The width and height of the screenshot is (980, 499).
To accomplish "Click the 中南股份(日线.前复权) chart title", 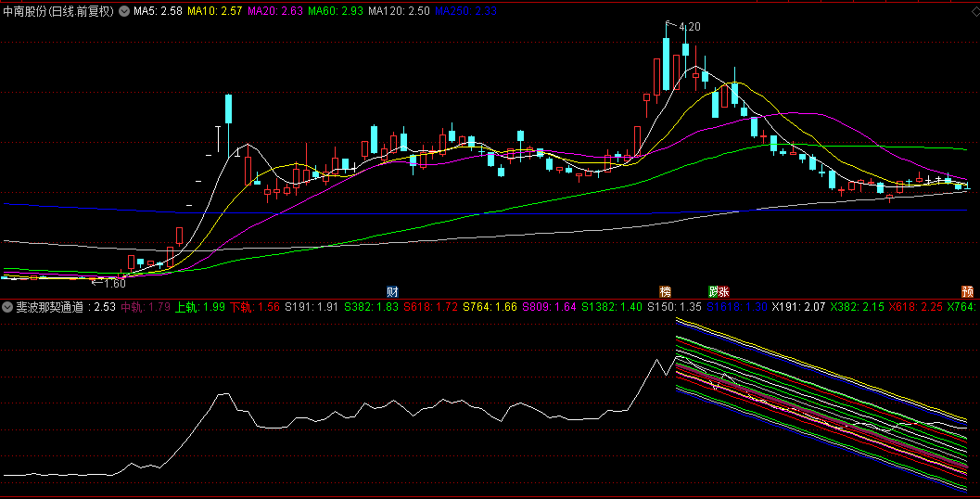I will [58, 11].
